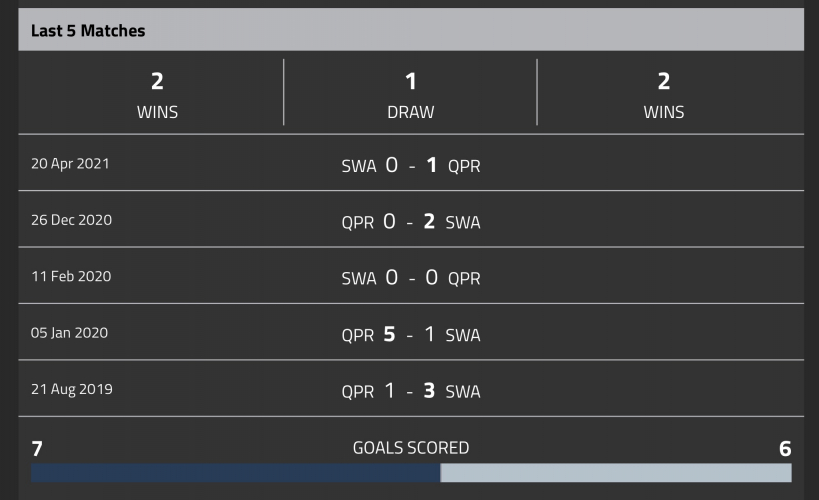Click the SWA 0 - 1 QPR score
The height and width of the screenshot is (500, 819).
[x=411, y=165]
